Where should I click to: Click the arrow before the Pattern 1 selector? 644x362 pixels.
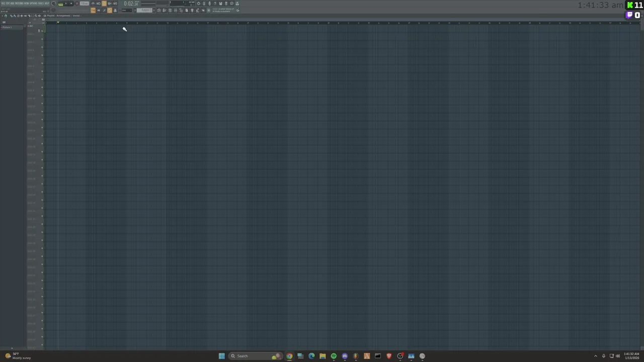pyautogui.click(x=135, y=10)
